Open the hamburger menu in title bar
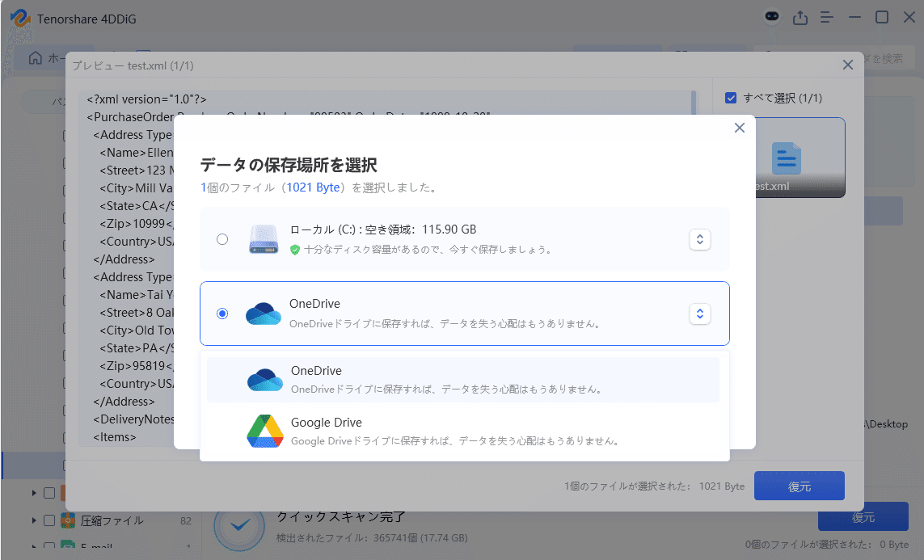 (827, 17)
